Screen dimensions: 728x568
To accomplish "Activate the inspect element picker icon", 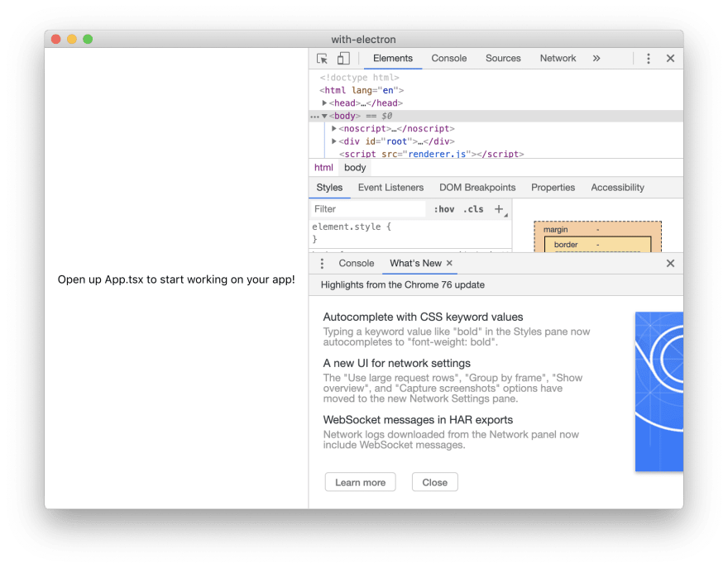I will [x=322, y=59].
